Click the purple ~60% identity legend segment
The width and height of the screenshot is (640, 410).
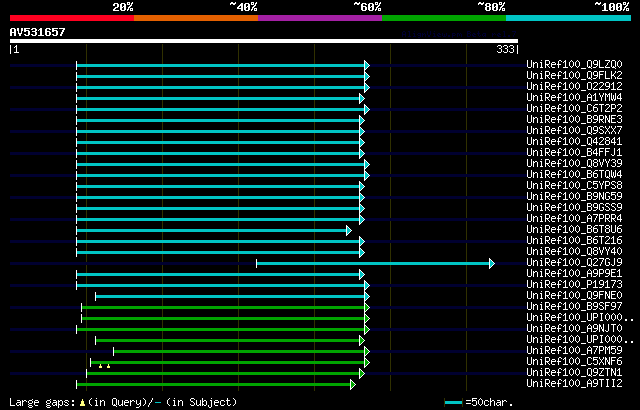point(320,18)
